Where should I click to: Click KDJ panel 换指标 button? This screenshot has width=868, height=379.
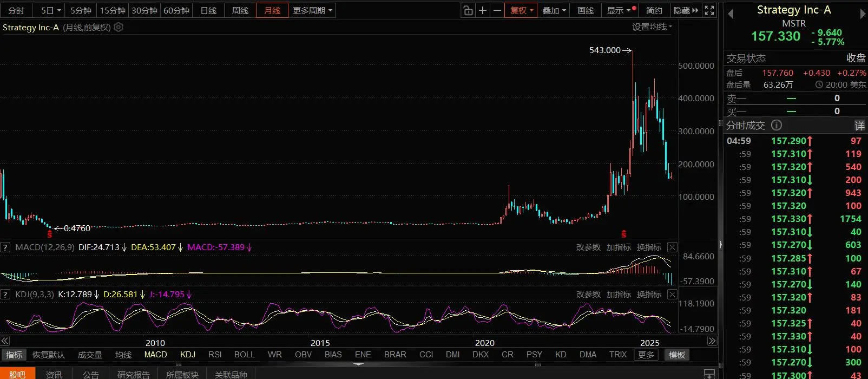[649, 295]
